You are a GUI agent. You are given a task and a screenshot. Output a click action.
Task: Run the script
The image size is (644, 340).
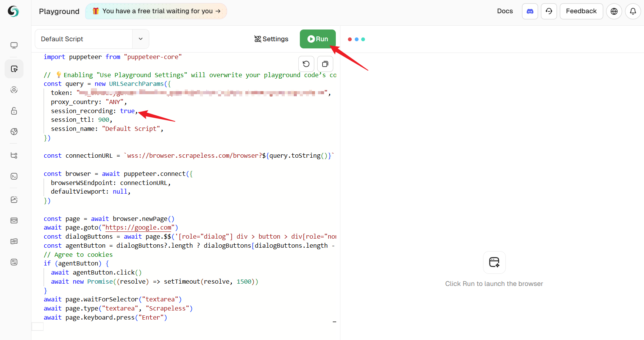(x=318, y=39)
